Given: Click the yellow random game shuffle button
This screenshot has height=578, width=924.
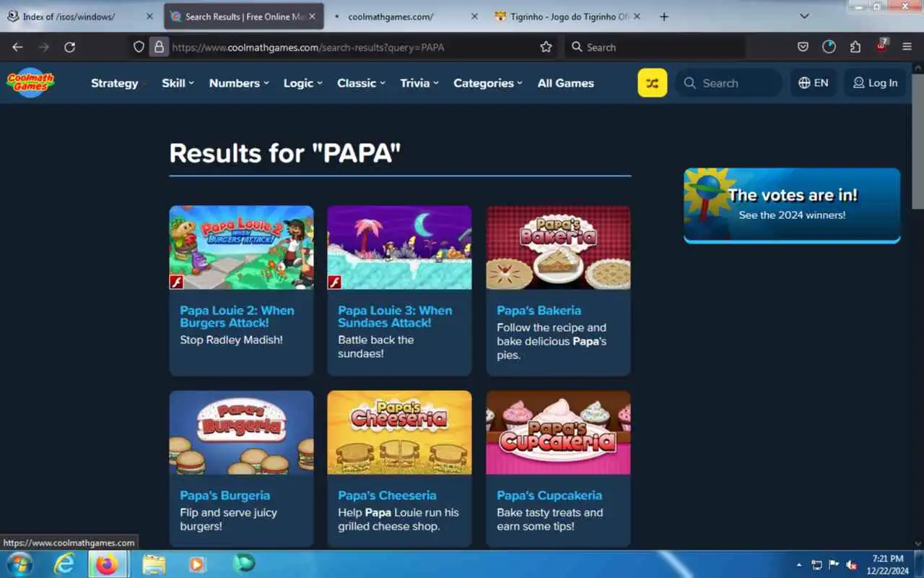Looking at the screenshot, I should click(652, 83).
